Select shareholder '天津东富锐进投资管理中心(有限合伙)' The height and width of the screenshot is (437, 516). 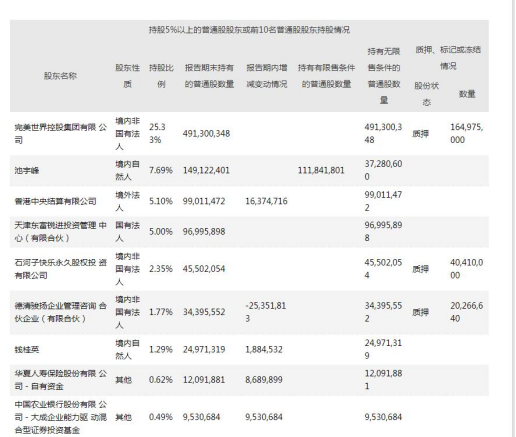(60, 232)
